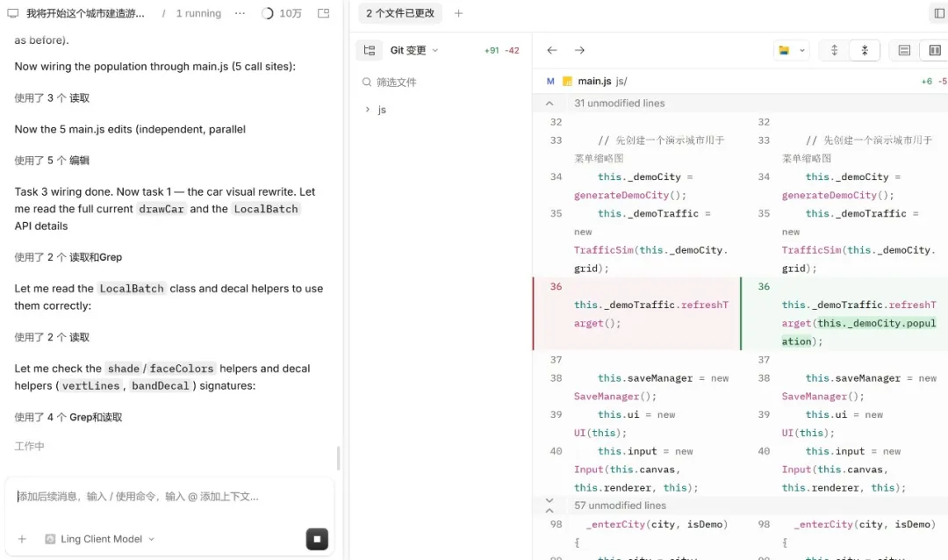Click the plus attach button below input

(x=22, y=539)
